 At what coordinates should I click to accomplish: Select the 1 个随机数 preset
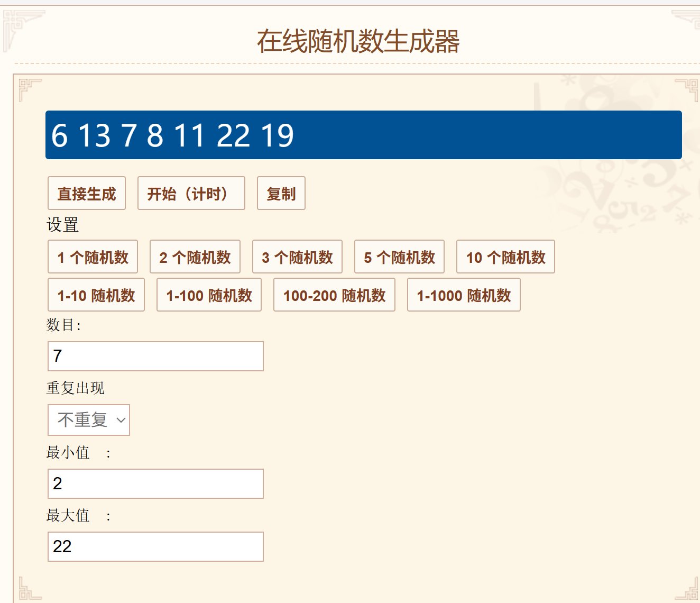tap(93, 257)
